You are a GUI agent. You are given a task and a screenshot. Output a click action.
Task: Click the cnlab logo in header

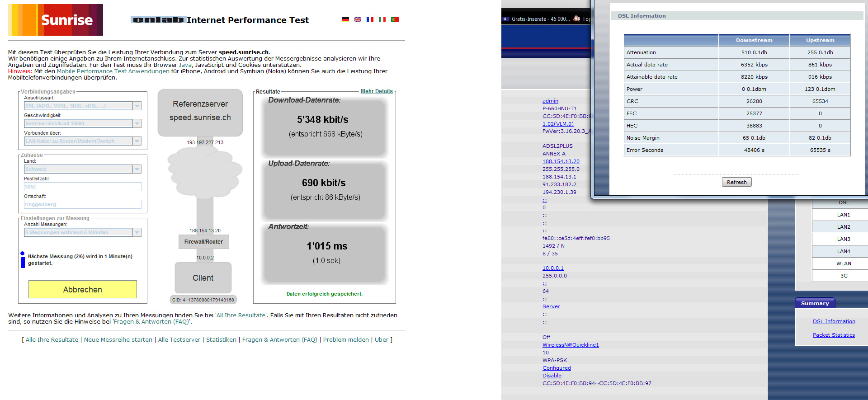tap(158, 19)
